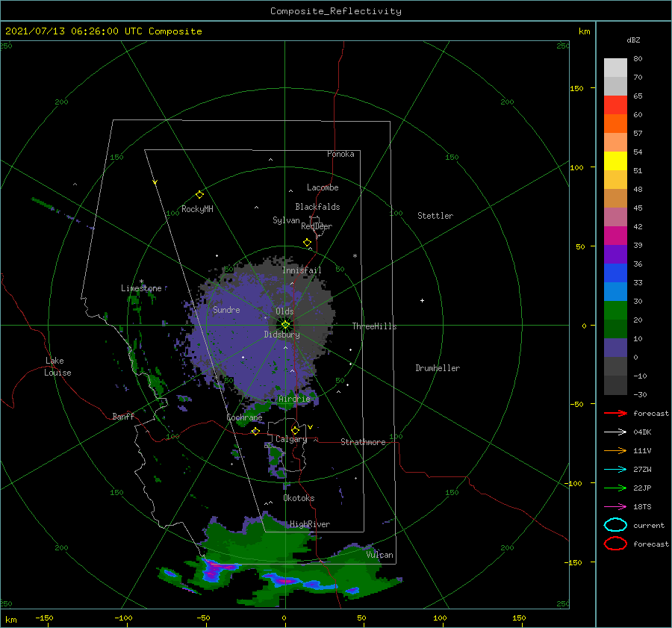
Task: Click the Okotoks town label
Action: tap(299, 498)
